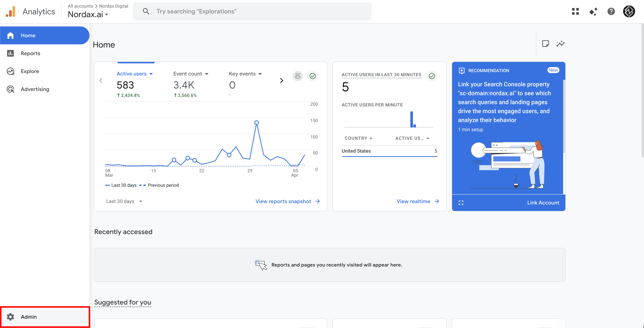Toggle data quality indicator on realtime card
The width and height of the screenshot is (644, 328).
(x=432, y=76)
